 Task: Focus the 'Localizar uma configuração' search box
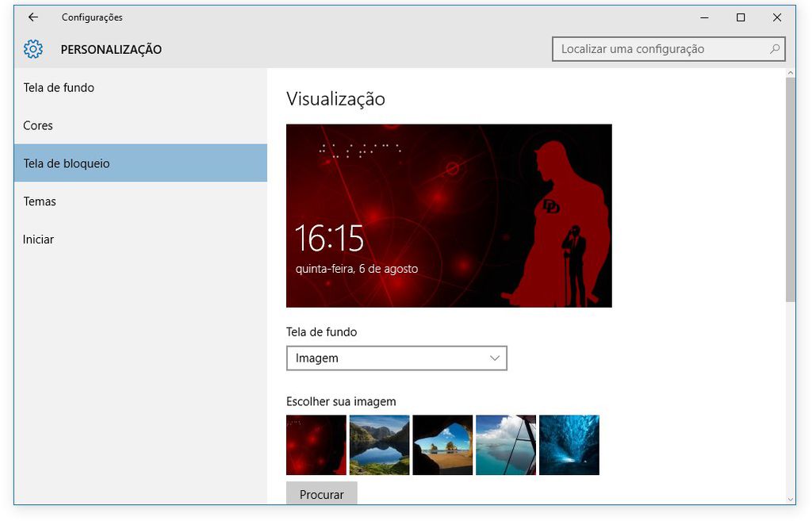coord(668,49)
